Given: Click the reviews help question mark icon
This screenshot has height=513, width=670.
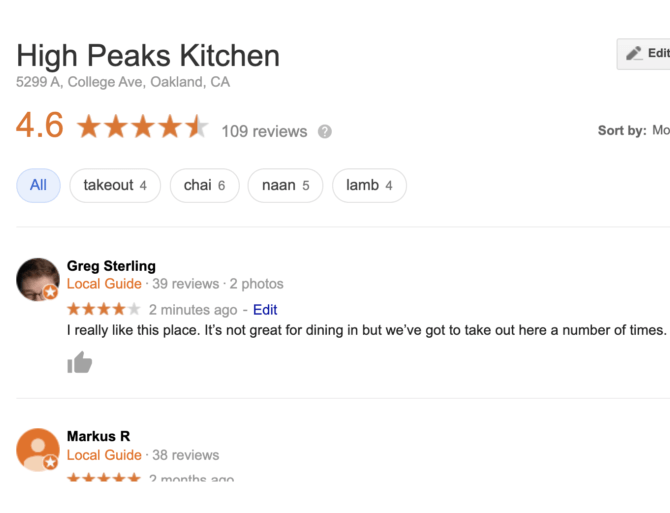Looking at the screenshot, I should click(325, 131).
